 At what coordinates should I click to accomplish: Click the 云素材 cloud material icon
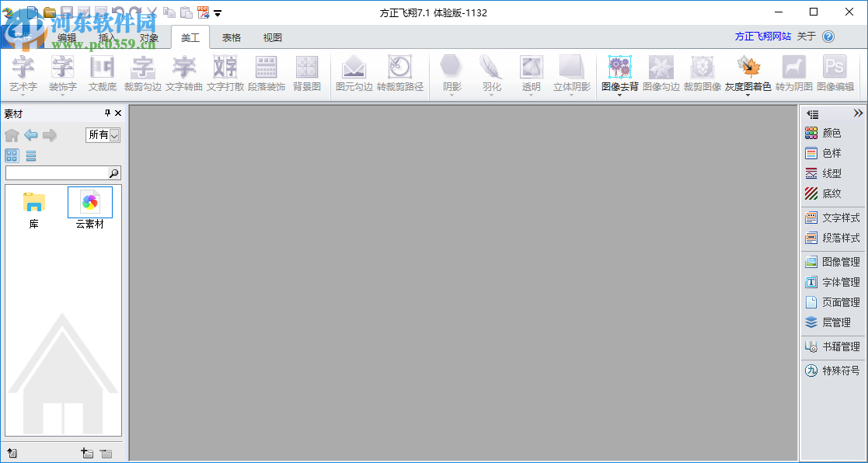coord(89,204)
